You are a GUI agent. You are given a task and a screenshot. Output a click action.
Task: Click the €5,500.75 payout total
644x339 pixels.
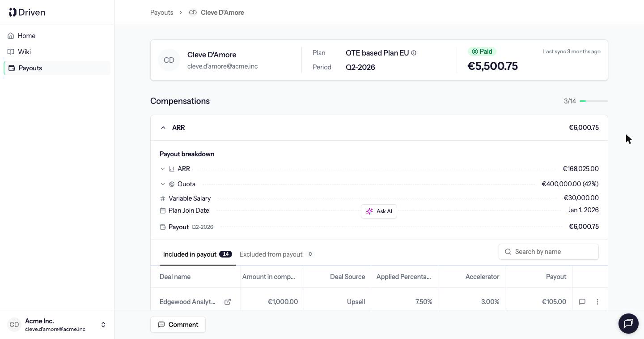pyautogui.click(x=493, y=66)
